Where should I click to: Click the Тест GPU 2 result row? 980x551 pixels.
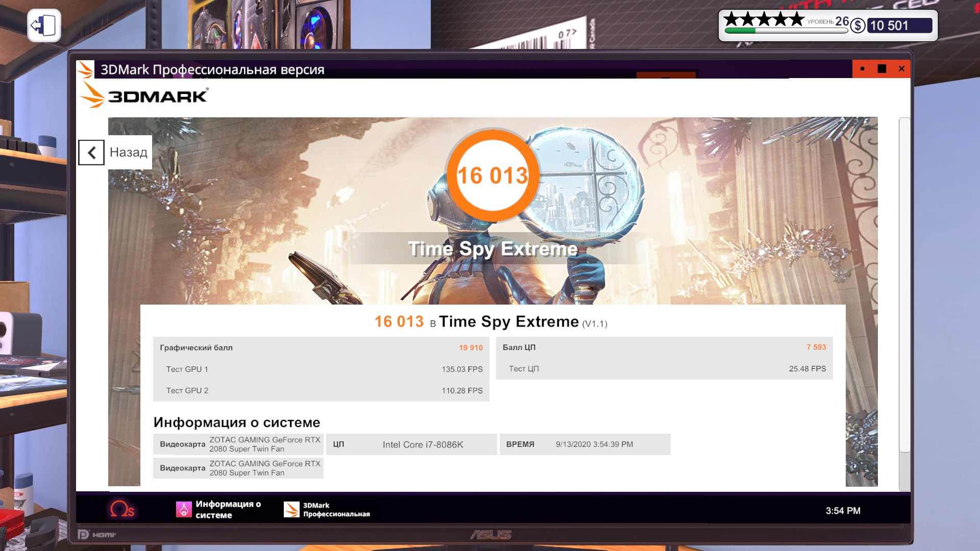pos(321,390)
